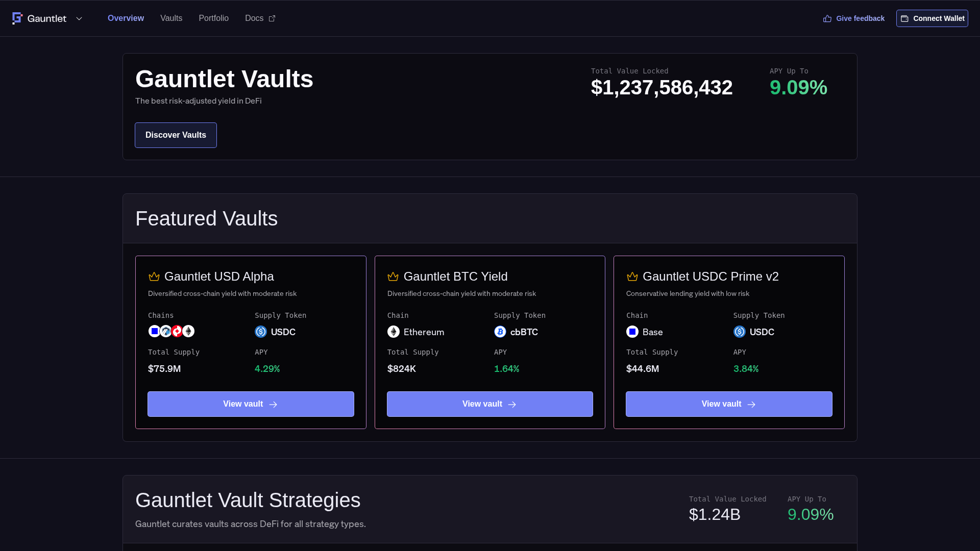Click the Connect Wallet button
The image size is (980, 551).
click(x=932, y=18)
